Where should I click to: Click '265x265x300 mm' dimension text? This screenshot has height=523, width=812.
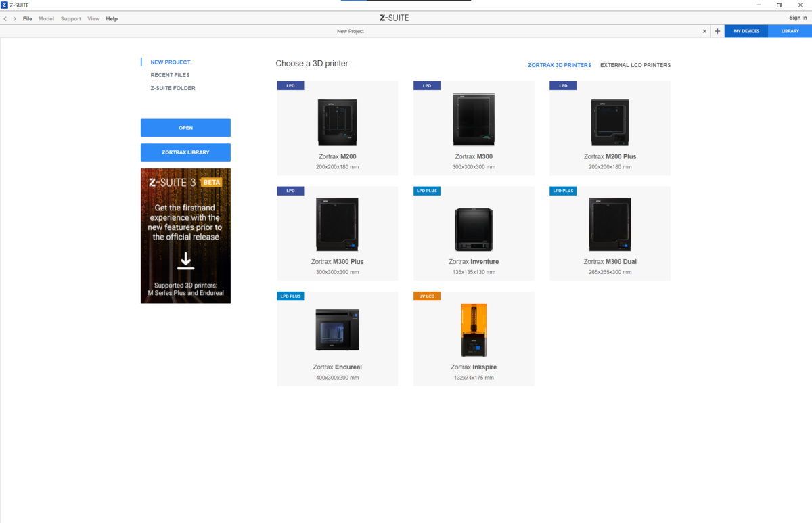tap(610, 272)
